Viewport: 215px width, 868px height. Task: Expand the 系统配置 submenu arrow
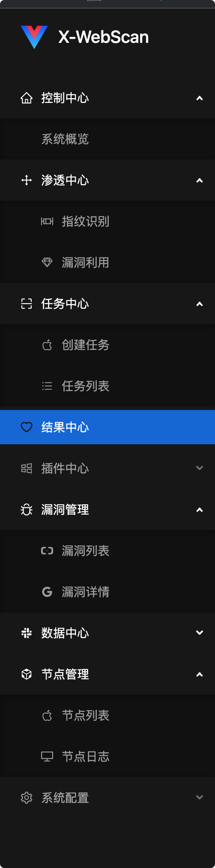[x=200, y=797]
